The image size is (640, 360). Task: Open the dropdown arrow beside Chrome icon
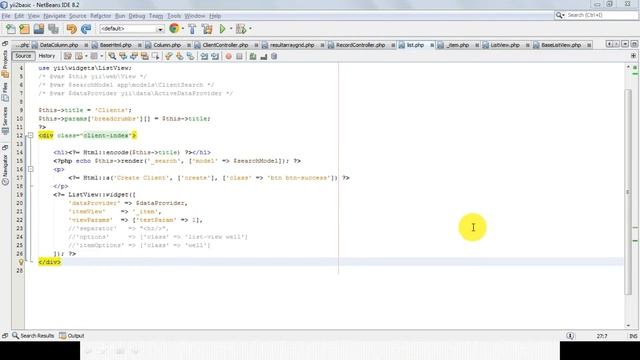click(182, 29)
